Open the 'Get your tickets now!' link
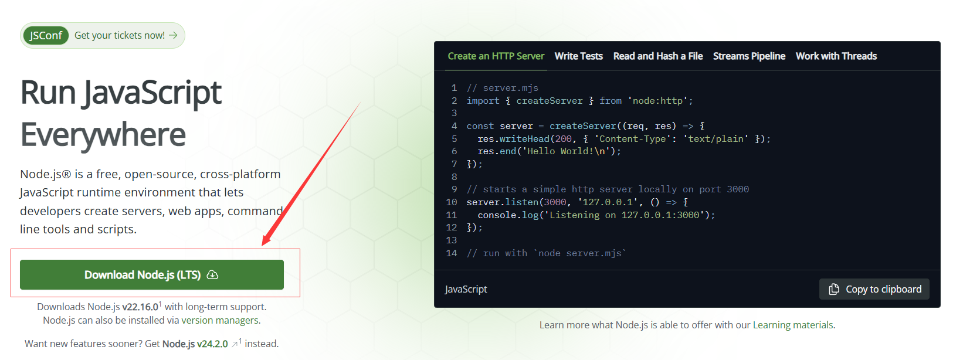The height and width of the screenshot is (360, 980). [x=120, y=36]
